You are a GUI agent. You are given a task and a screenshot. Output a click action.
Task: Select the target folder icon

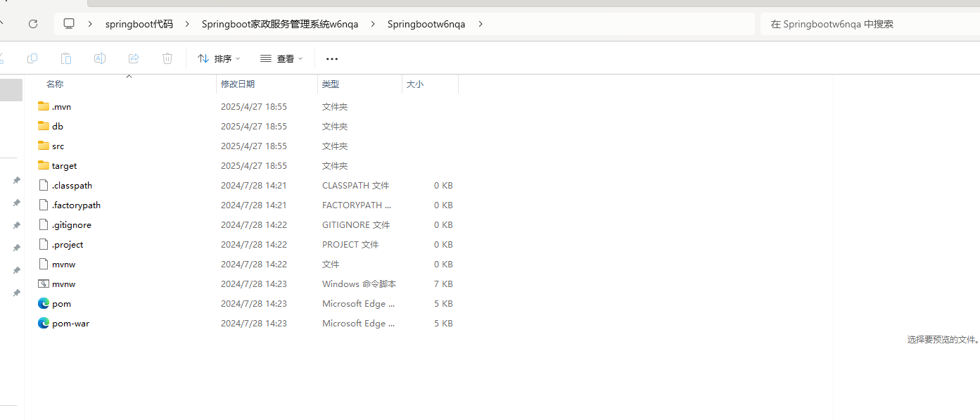[44, 165]
